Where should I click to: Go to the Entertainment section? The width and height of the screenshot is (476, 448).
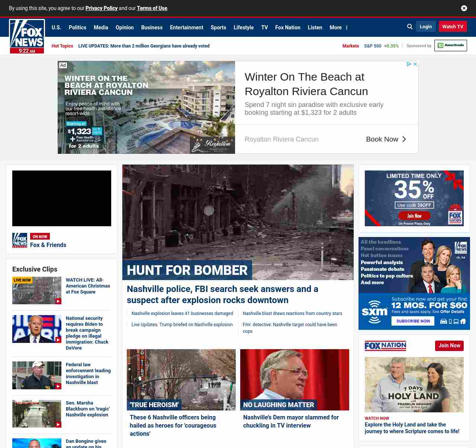pyautogui.click(x=186, y=27)
